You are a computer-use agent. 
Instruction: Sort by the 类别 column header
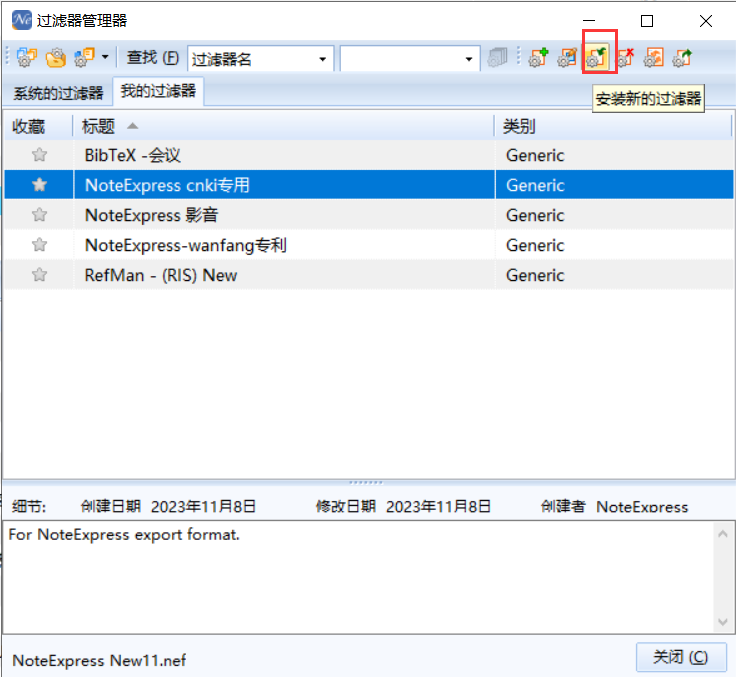(x=613, y=126)
